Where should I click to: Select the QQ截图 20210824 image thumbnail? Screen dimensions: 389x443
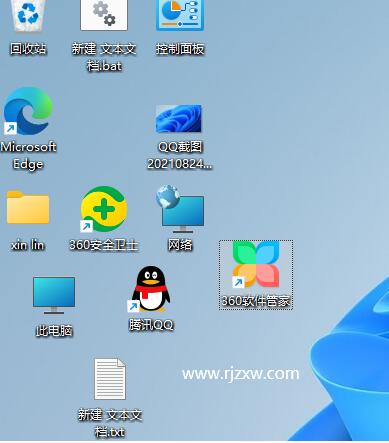179,119
